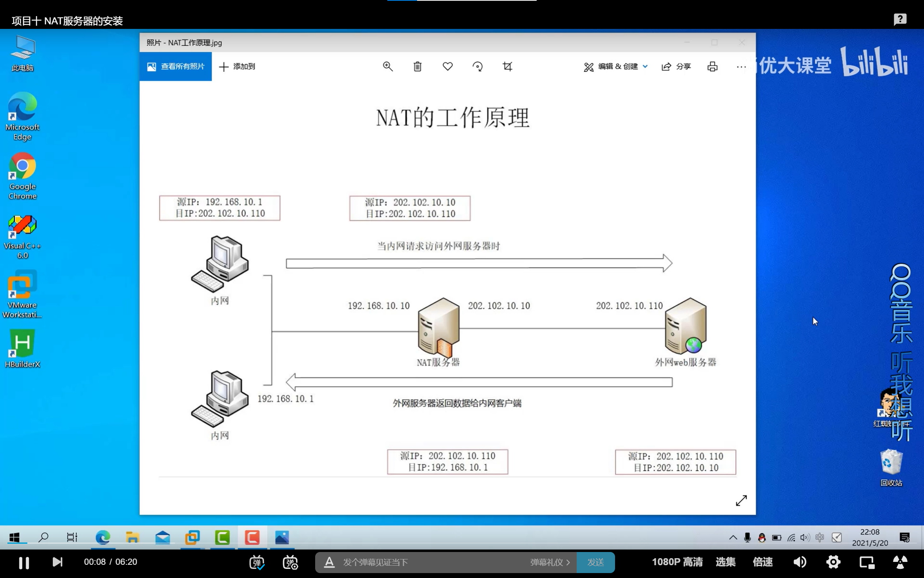Click the video progress bar at top
Image resolution: width=924 pixels, height=578 pixels.
[462, 0]
